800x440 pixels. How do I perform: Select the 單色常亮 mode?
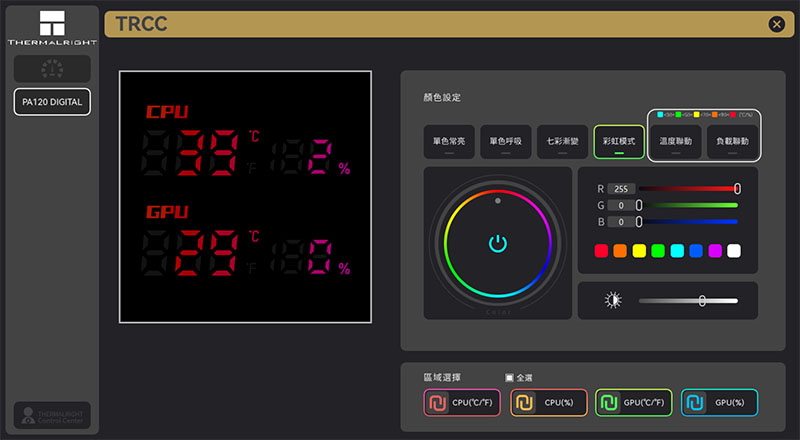(449, 141)
